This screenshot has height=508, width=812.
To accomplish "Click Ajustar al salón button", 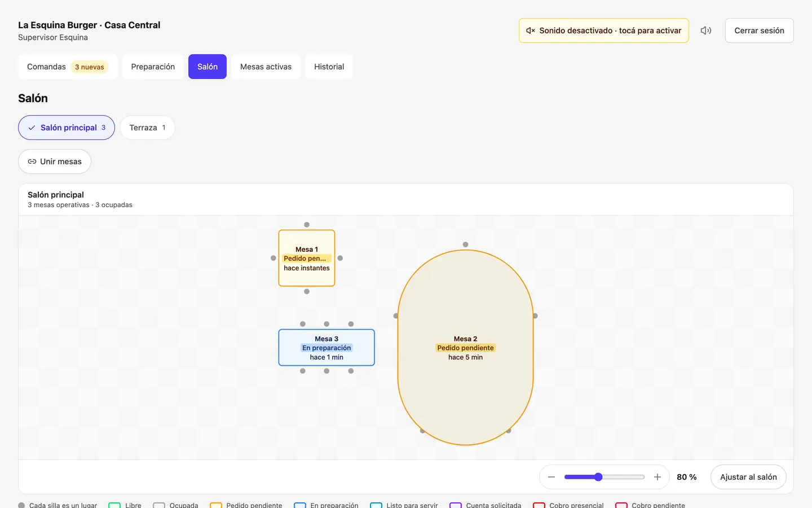I will point(748,477).
